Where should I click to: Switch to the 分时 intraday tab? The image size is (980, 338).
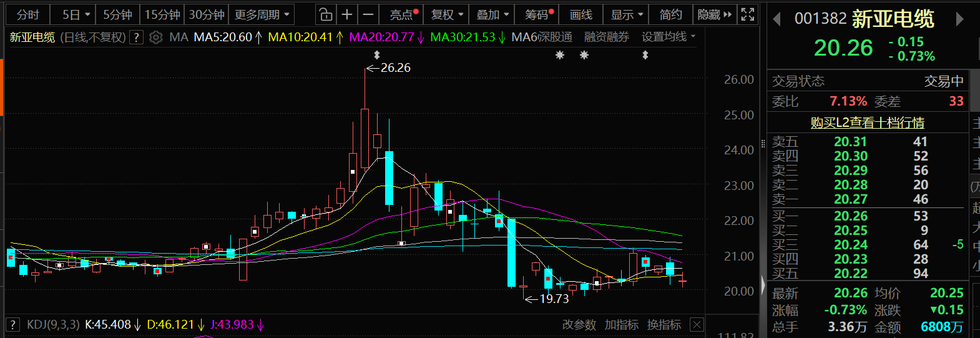pos(28,14)
